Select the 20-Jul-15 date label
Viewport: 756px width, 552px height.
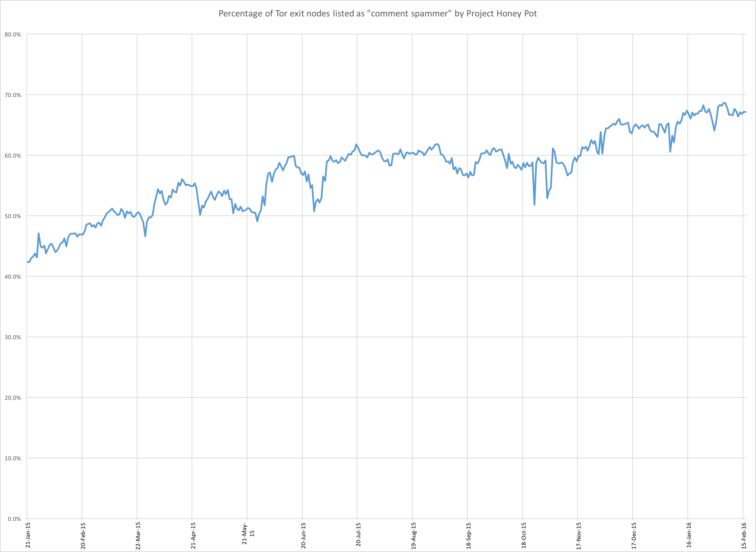[x=358, y=535]
